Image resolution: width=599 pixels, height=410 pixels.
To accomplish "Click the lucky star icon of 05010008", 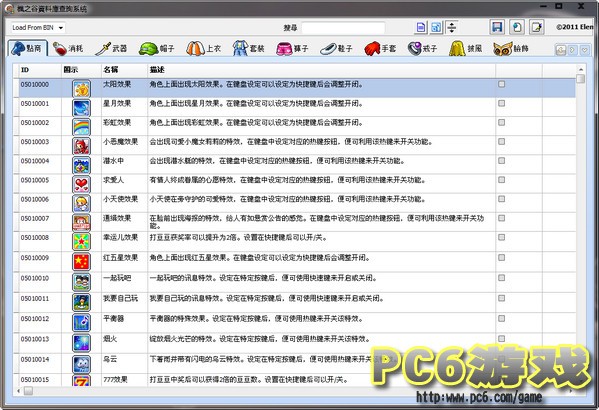I will (x=81, y=242).
